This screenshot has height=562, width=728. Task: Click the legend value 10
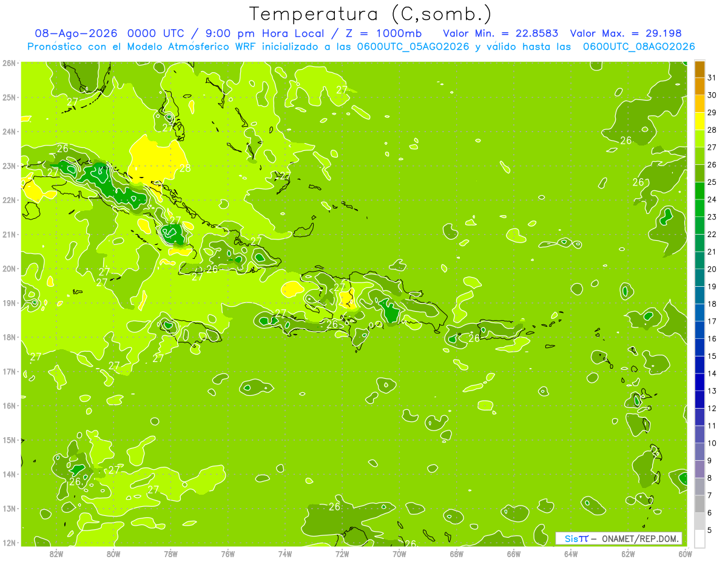(712, 443)
